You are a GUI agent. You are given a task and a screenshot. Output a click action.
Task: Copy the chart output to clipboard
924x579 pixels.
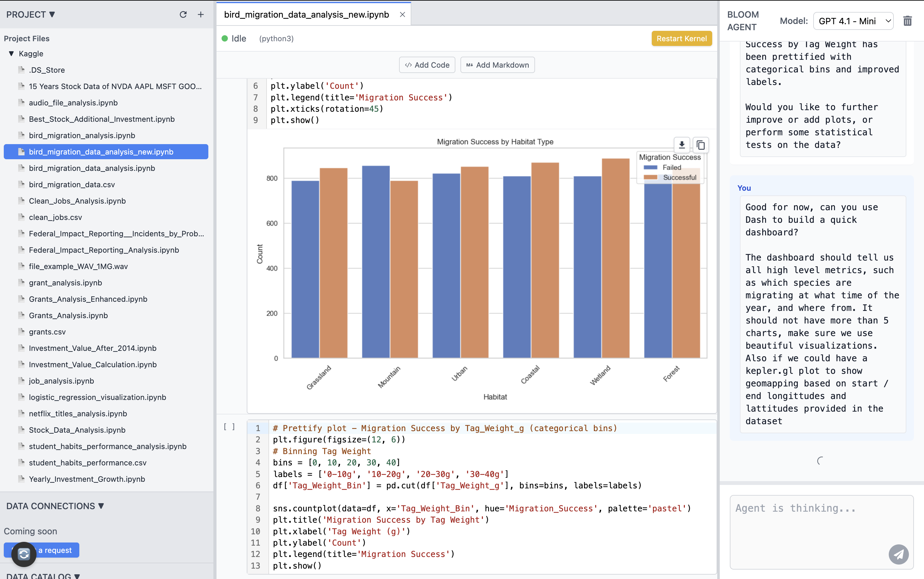tap(701, 145)
